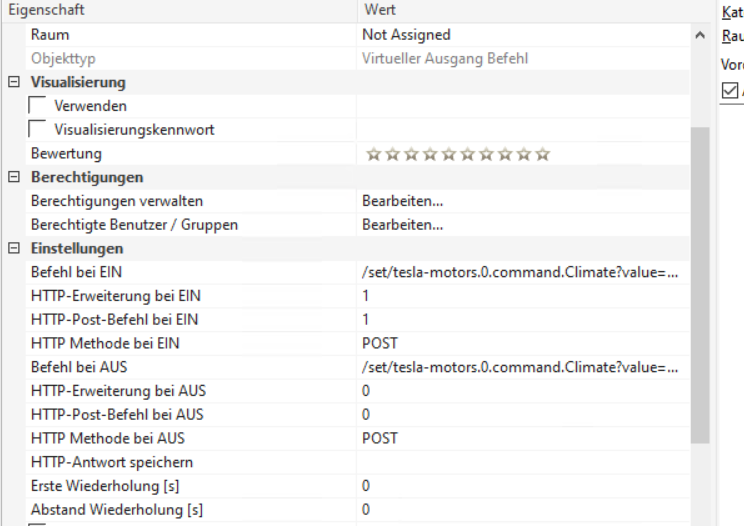Screen dimensions: 744x526
Task: Click the HTTP-Antwort speichern value field
Action: 520,462
